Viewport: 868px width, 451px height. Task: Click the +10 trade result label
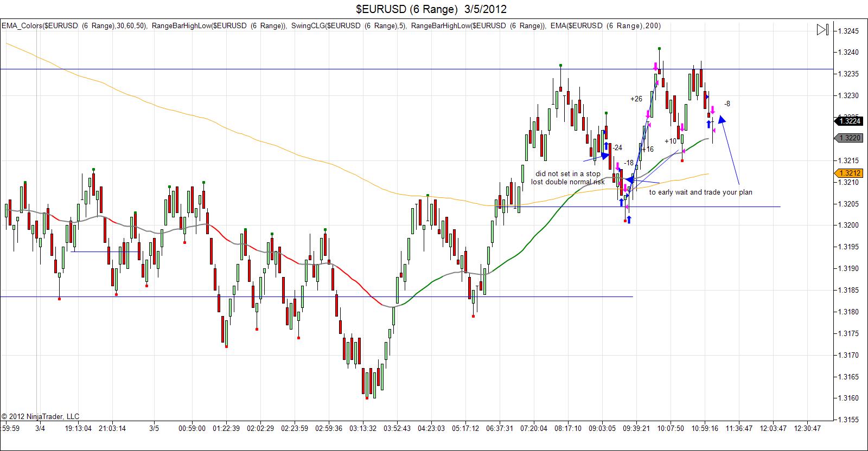pos(671,141)
